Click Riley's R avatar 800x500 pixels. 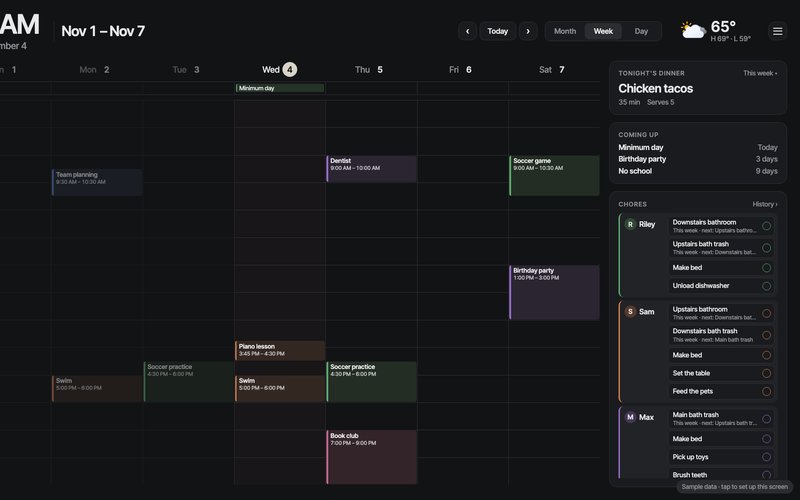[x=630, y=224]
